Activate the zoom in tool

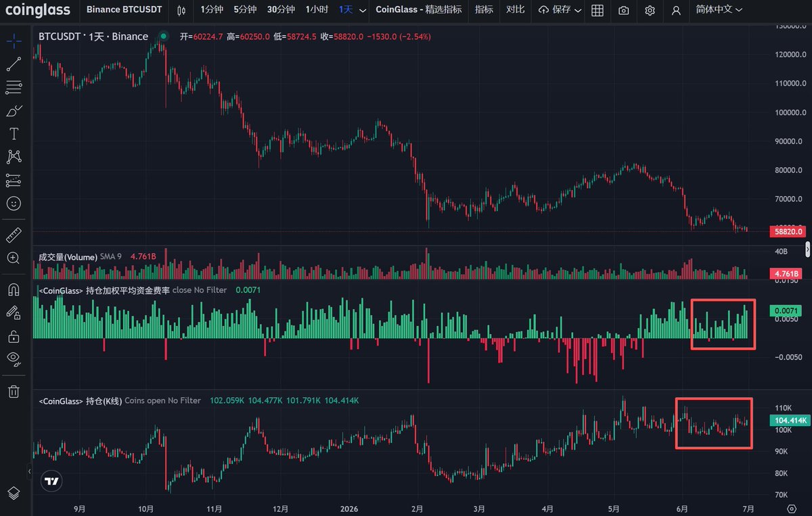[x=14, y=258]
